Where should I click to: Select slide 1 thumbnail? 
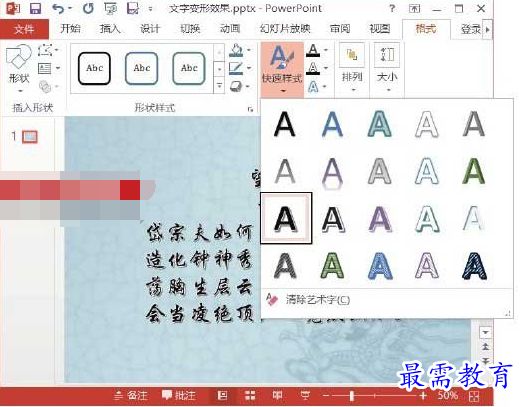pyautogui.click(x=30, y=137)
